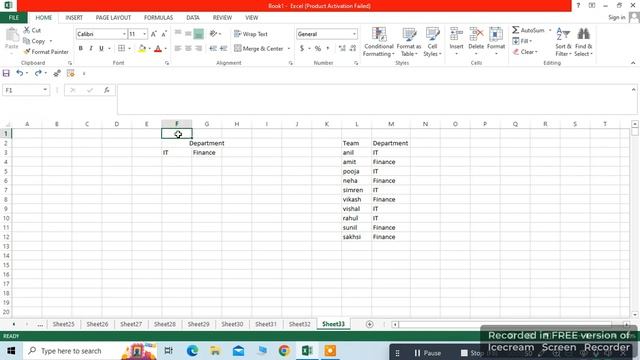This screenshot has width=640, height=360.
Task: Open the borders icon in Font group
Action: pos(122,49)
